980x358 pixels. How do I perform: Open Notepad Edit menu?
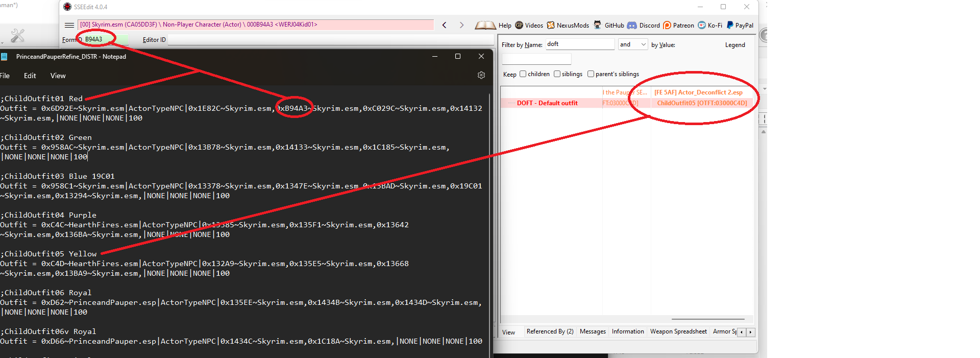[30, 76]
